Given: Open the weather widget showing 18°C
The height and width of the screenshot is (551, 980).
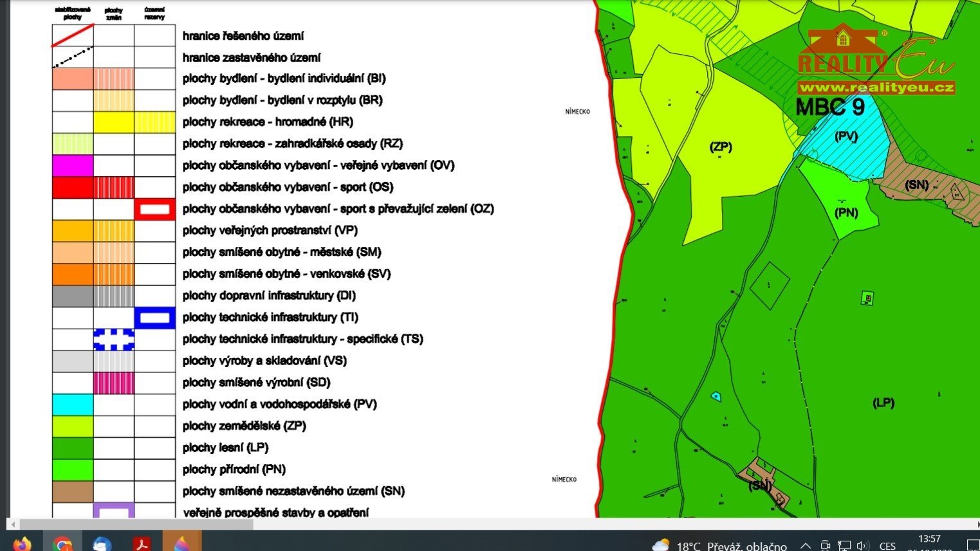Looking at the screenshot, I should 719,546.
